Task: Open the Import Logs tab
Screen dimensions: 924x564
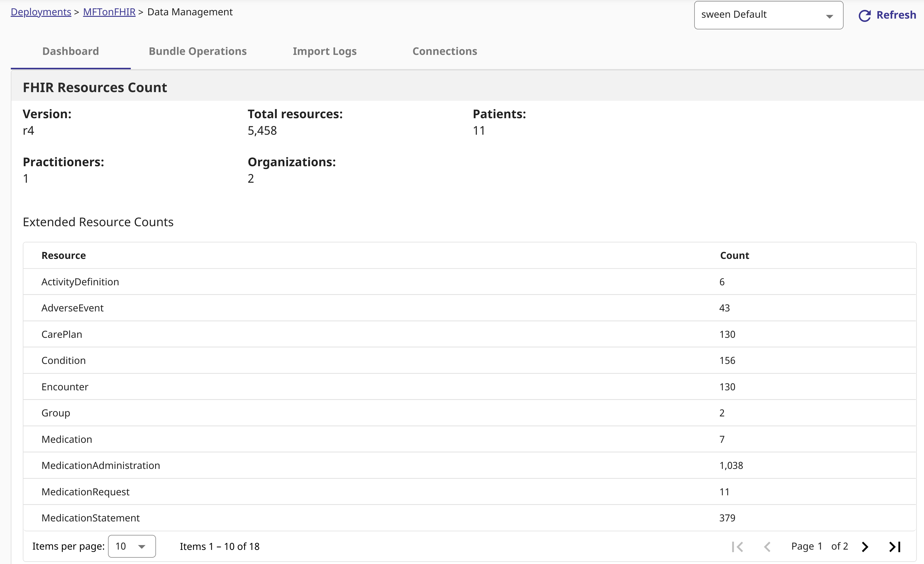Action: click(324, 51)
